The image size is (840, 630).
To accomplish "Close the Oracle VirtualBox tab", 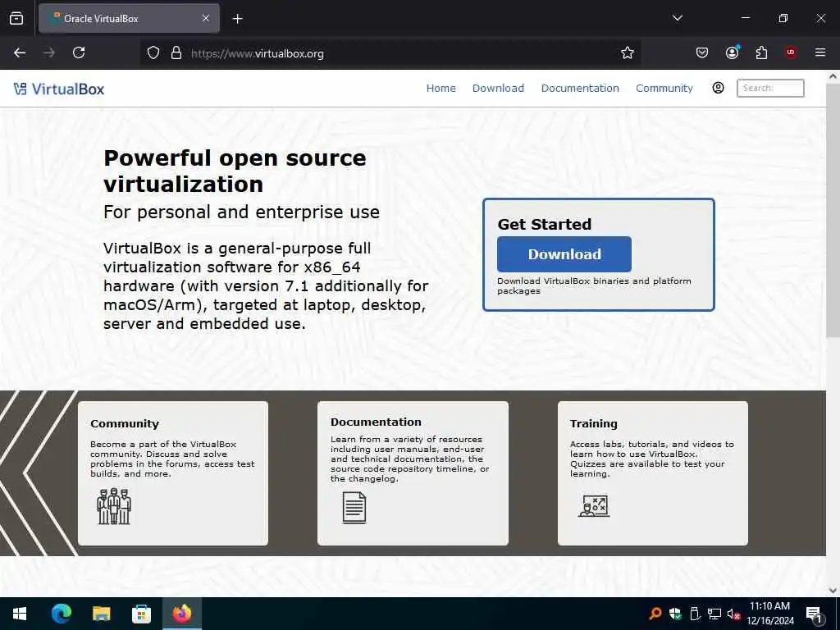I will click(x=206, y=18).
